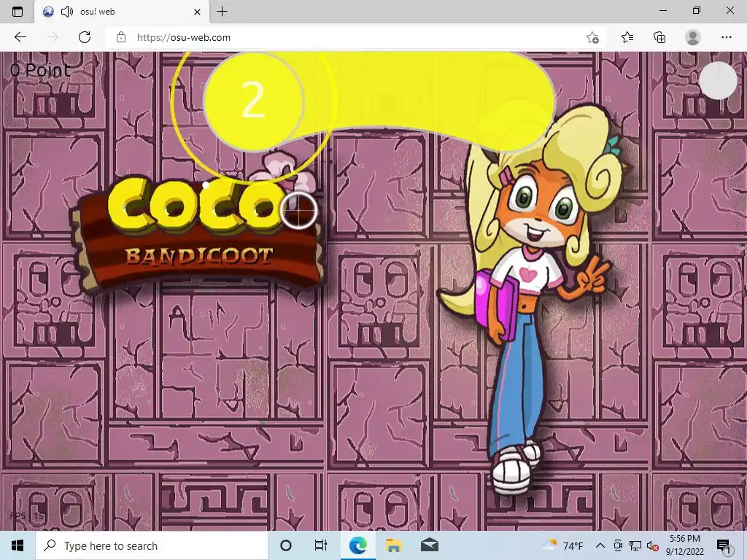Open network status tray icon
Image resolution: width=747 pixels, height=560 pixels.
635,545
